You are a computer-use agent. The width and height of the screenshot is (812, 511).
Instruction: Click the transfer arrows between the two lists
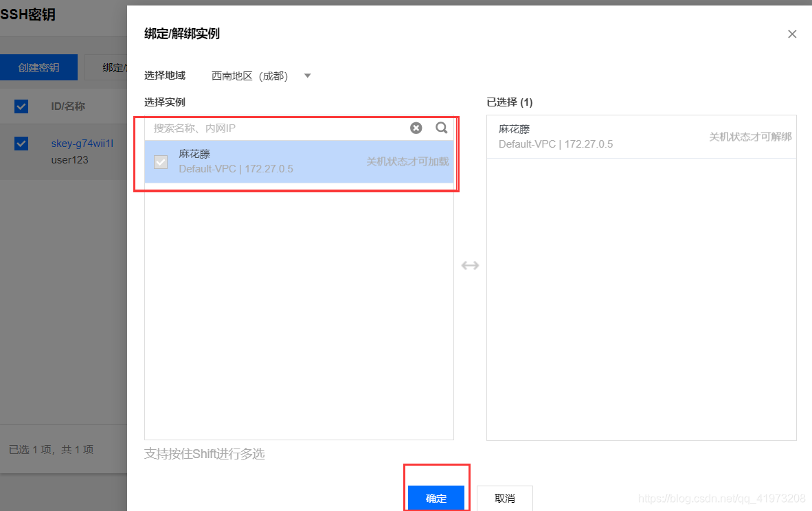tap(470, 265)
